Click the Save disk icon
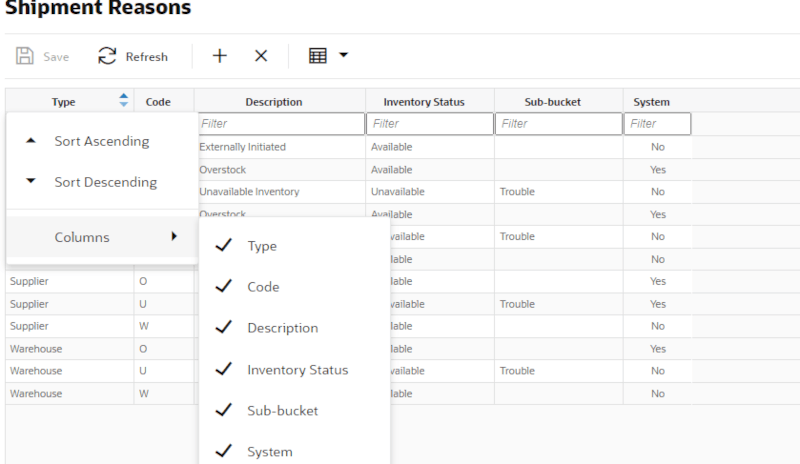The width and height of the screenshot is (800, 464). (24, 56)
